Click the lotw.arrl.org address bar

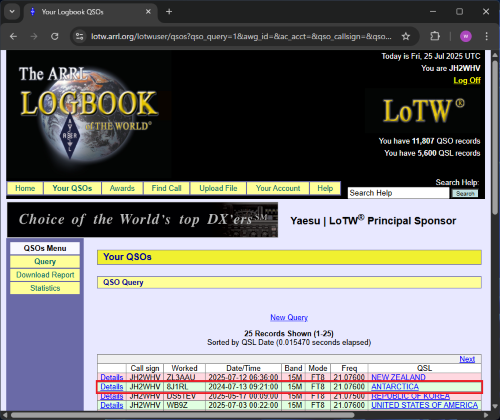(x=241, y=36)
